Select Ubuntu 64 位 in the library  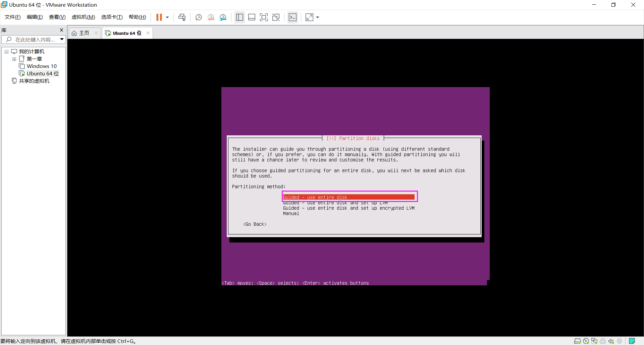point(43,74)
